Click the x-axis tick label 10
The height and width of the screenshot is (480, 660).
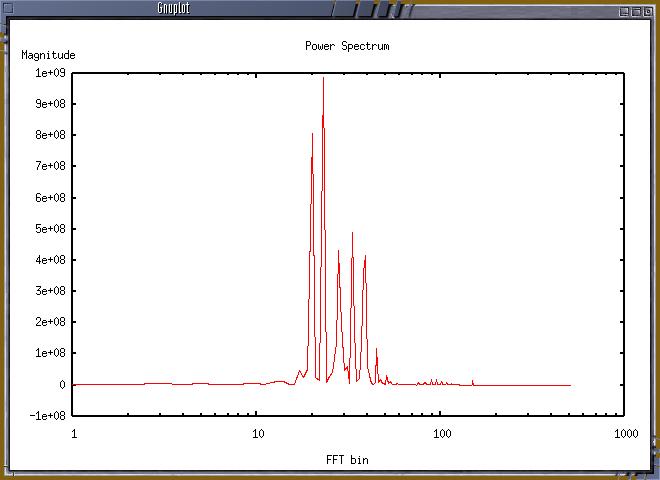point(257,435)
